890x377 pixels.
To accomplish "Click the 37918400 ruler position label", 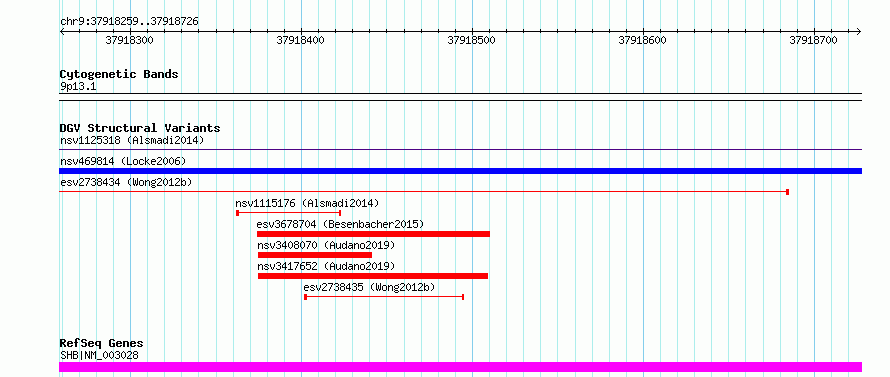I will [300, 40].
